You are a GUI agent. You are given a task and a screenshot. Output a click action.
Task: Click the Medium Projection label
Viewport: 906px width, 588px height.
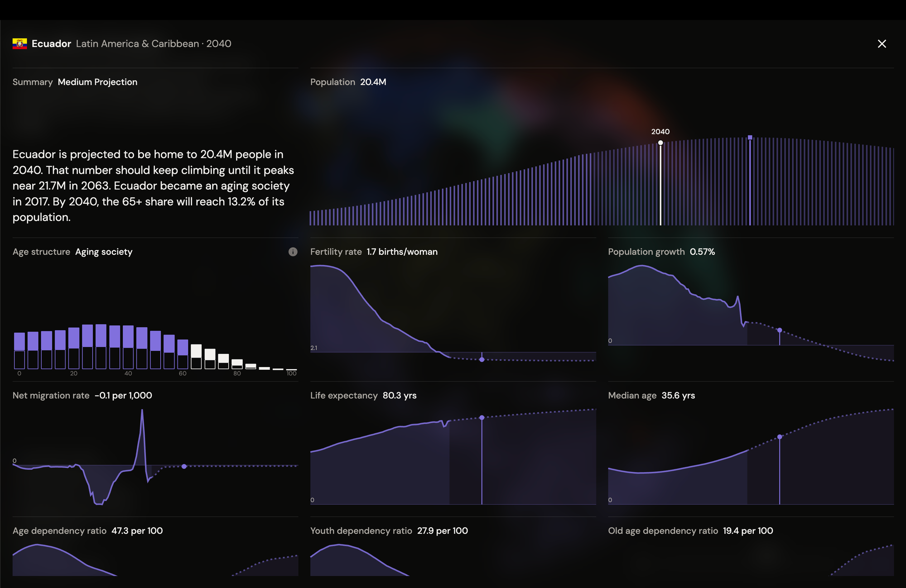97,82
